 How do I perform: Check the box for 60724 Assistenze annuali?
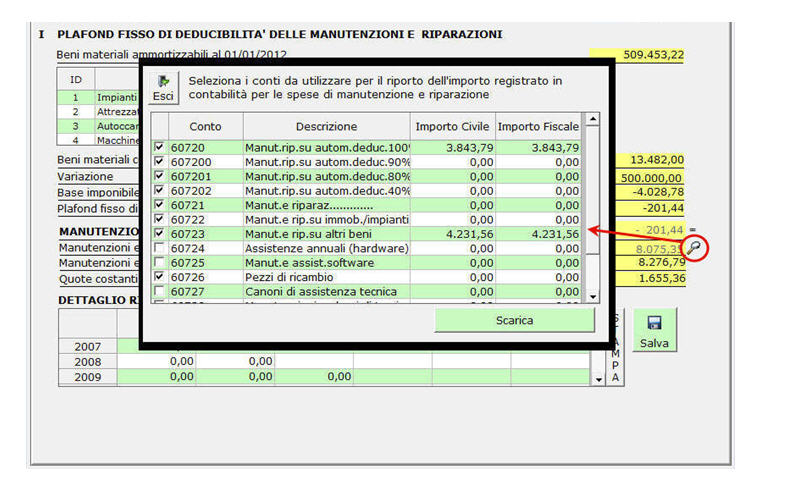click(160, 248)
